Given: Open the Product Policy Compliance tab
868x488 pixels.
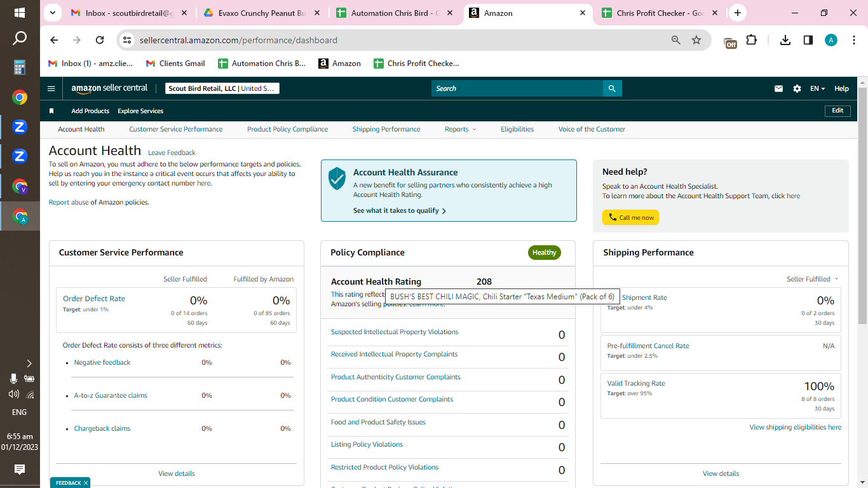Looking at the screenshot, I should coord(288,129).
